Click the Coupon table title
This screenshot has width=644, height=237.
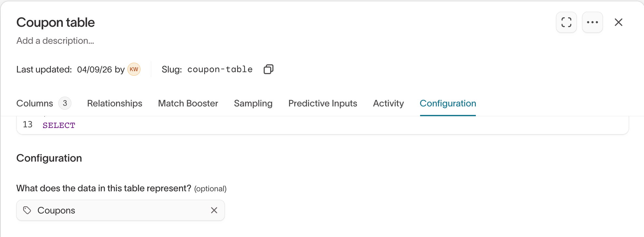click(x=55, y=23)
